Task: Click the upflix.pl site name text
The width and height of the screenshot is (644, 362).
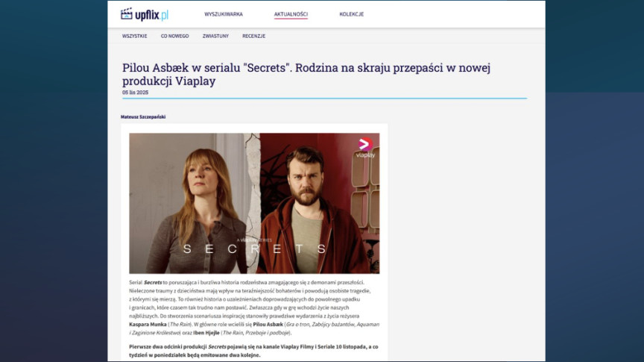Action: [x=151, y=15]
